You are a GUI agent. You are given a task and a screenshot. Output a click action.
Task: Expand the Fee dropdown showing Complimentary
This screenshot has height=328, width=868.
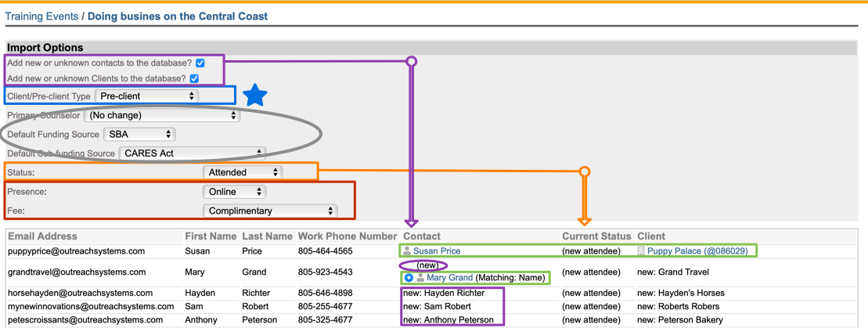(x=269, y=211)
